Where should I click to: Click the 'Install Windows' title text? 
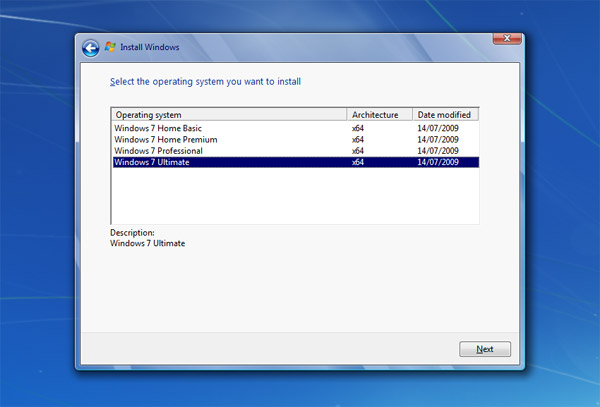click(x=150, y=47)
